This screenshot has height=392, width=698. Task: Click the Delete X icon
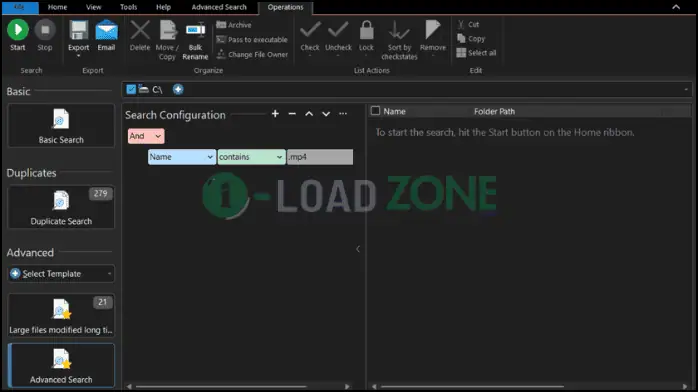tap(140, 30)
